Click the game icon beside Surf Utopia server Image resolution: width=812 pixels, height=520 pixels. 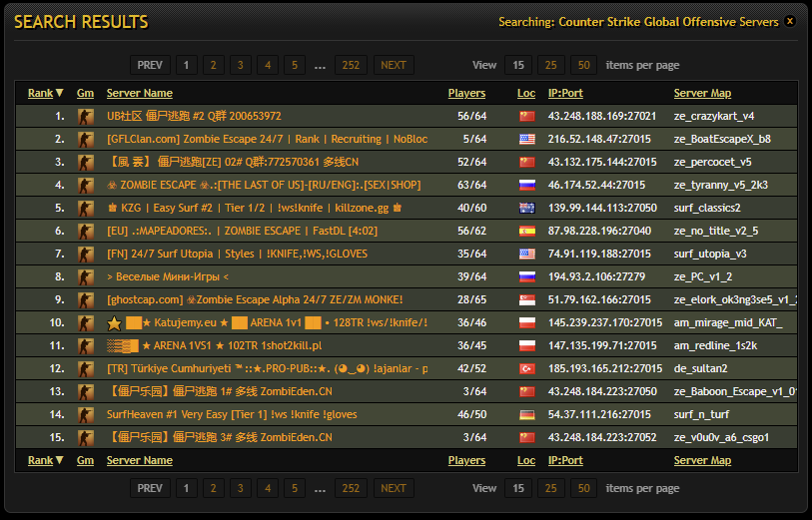86,255
